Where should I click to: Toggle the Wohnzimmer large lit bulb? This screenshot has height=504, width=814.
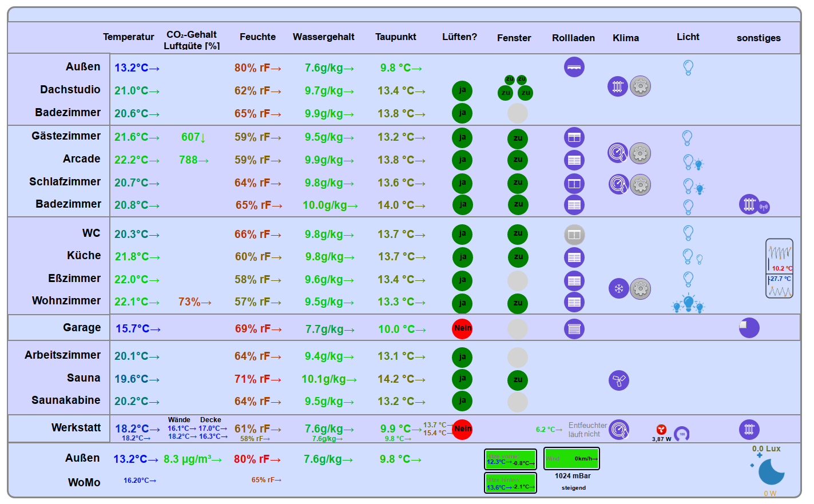689,303
